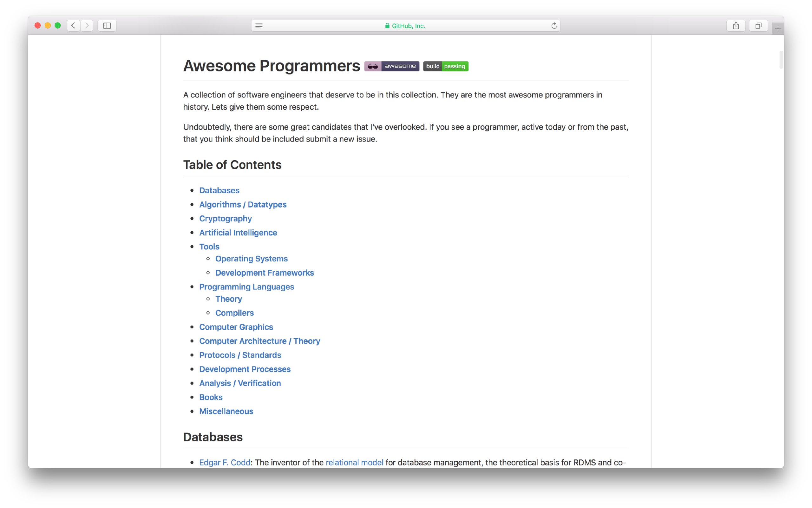The image size is (812, 508).
Task: Go to Programming Languages section
Action: click(x=246, y=287)
